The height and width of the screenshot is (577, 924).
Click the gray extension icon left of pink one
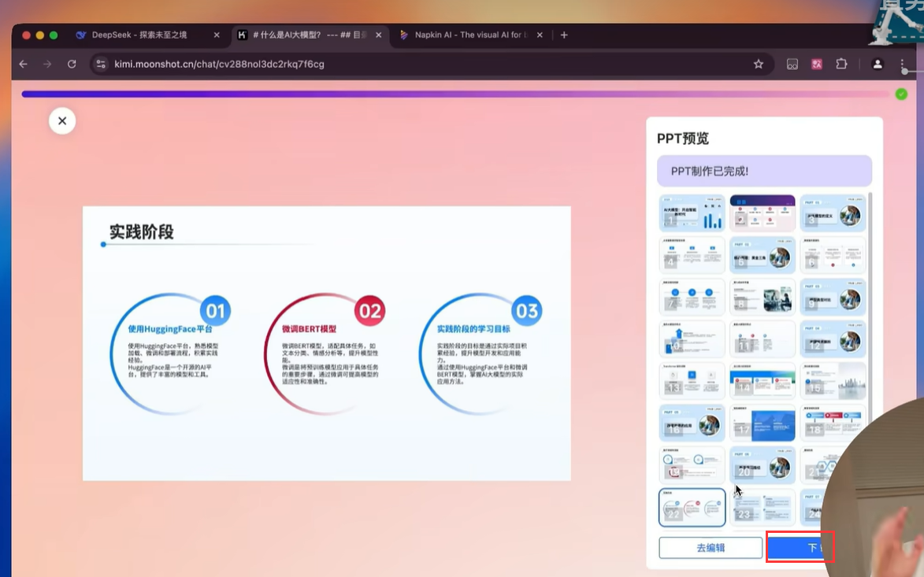click(x=792, y=65)
